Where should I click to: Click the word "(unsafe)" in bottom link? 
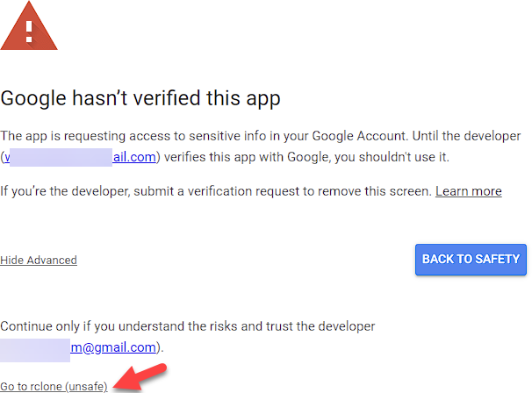[x=86, y=386]
